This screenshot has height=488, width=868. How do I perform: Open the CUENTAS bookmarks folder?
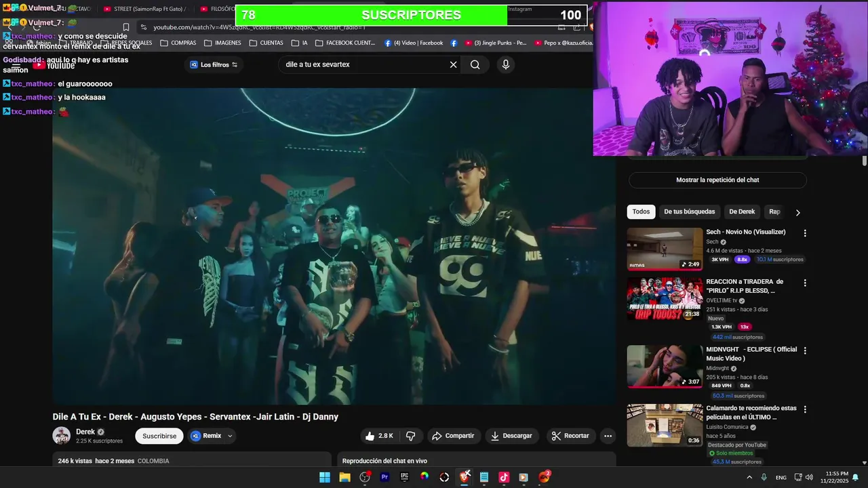click(266, 43)
